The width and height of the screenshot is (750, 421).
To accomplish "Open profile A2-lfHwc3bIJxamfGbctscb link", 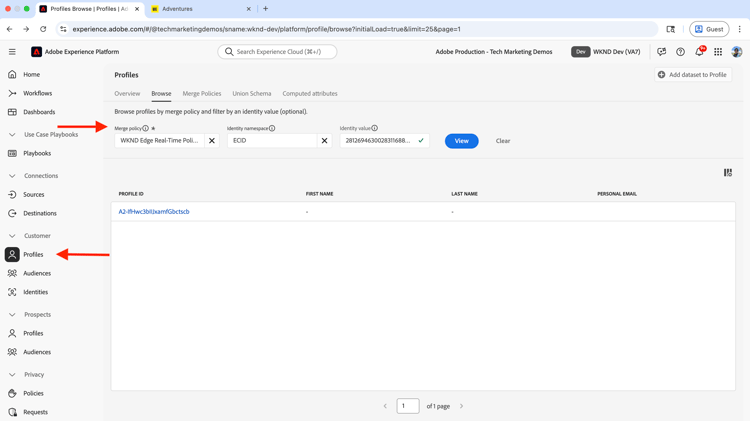I will tap(154, 211).
